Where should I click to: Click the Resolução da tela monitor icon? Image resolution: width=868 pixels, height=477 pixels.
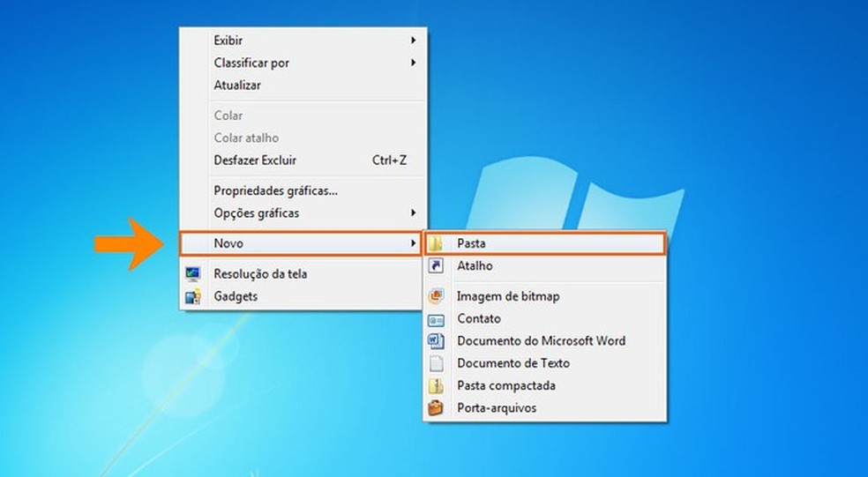click(192, 274)
